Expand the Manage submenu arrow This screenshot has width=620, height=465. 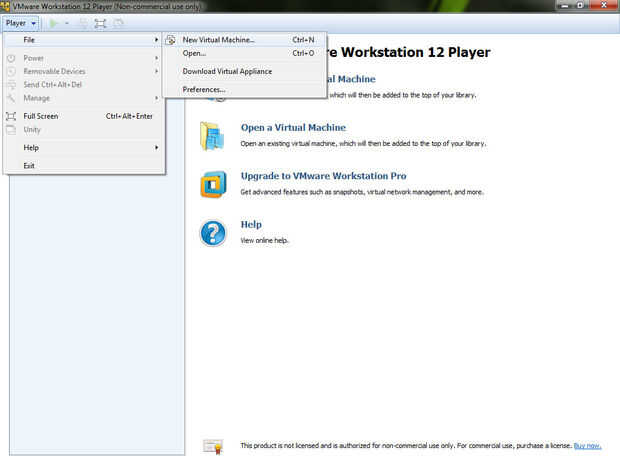click(157, 98)
